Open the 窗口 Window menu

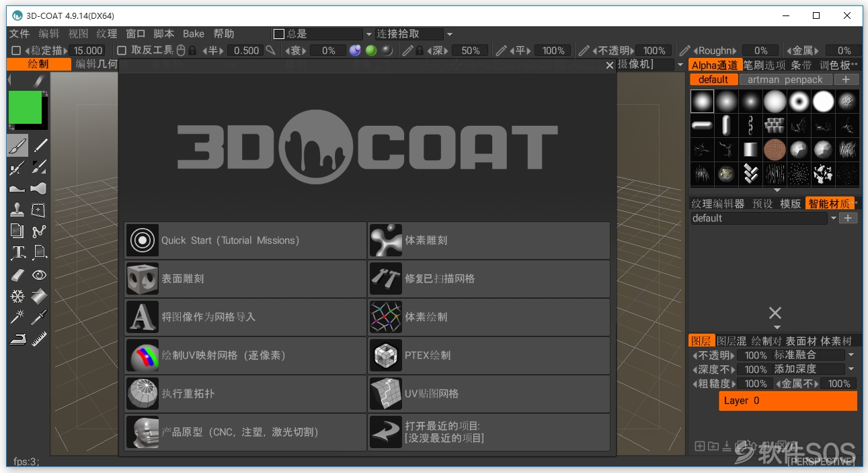(135, 34)
